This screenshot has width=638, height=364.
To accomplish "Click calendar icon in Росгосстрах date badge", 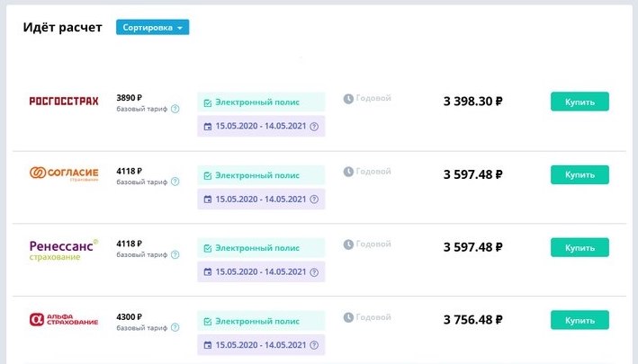I will [208, 127].
